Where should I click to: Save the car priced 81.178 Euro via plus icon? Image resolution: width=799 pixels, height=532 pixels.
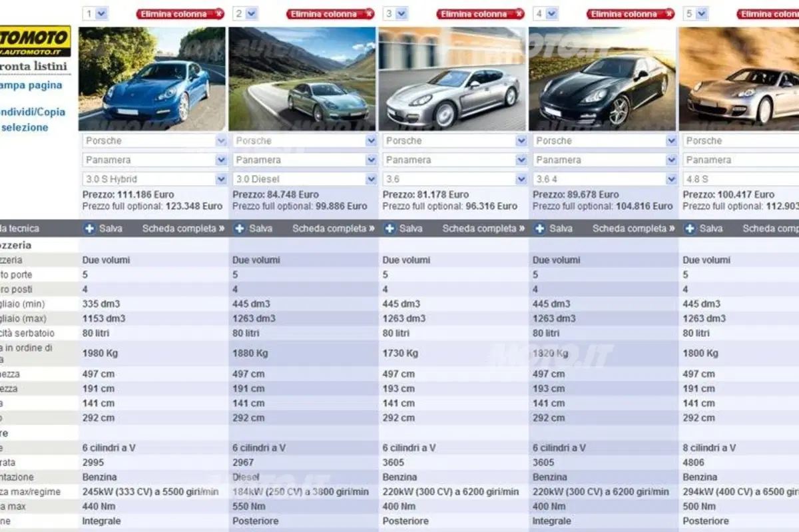coord(390,228)
